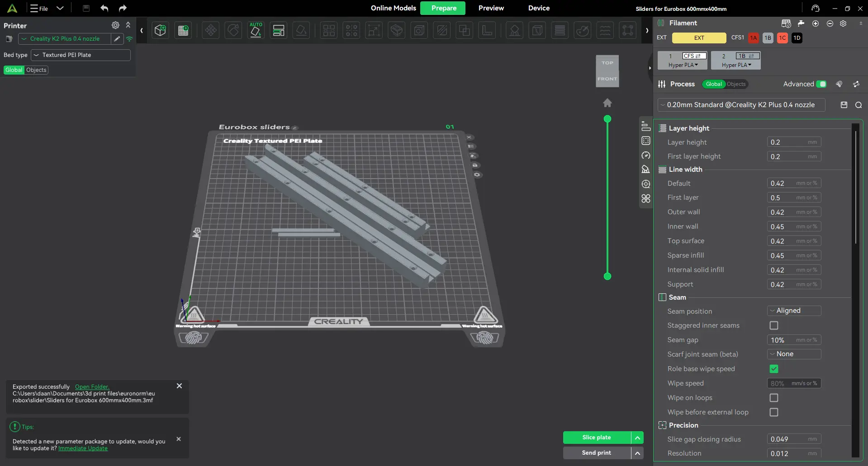The image size is (868, 466).
Task: Open the Bed type dropdown
Action: [x=81, y=55]
